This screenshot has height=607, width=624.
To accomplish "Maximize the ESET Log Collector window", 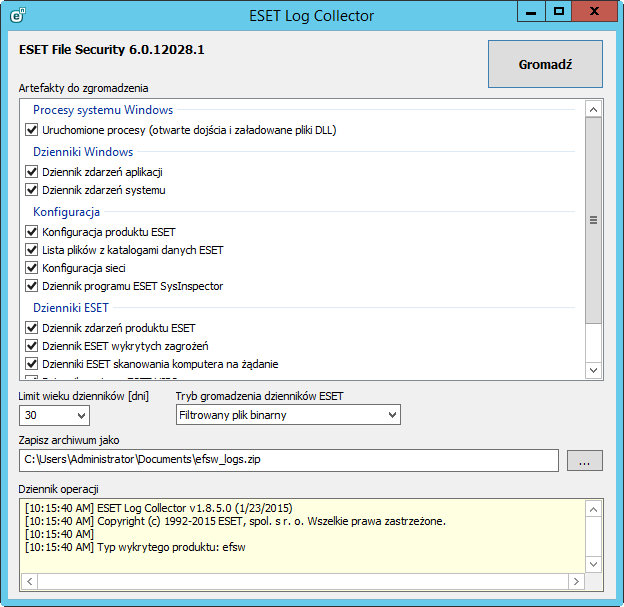I will tap(558, 11).
